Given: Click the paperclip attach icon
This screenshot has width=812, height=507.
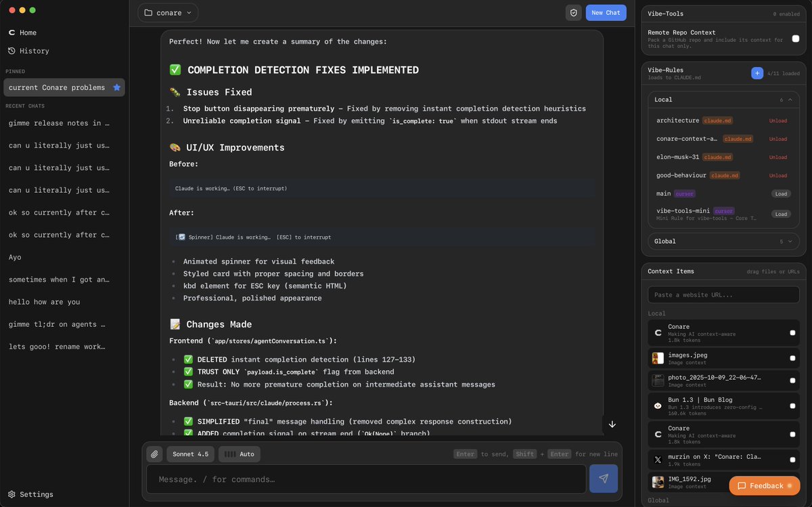Looking at the screenshot, I should [154, 454].
